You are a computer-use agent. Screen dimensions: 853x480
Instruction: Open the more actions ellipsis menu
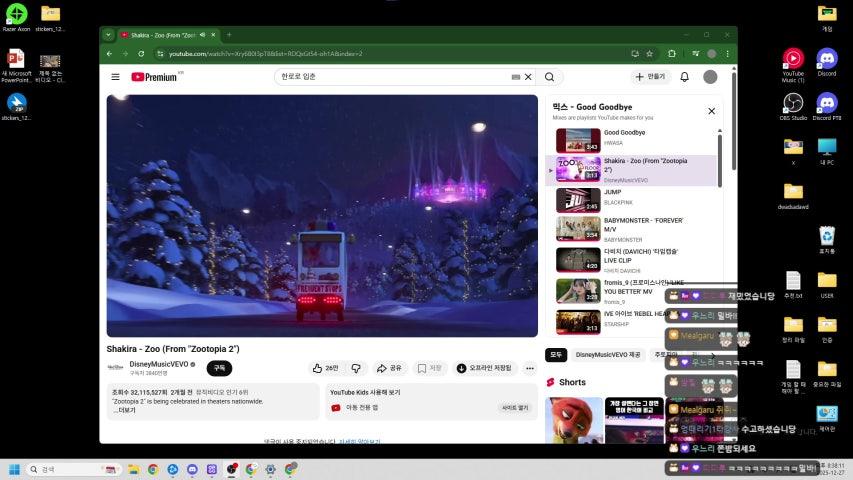point(529,368)
